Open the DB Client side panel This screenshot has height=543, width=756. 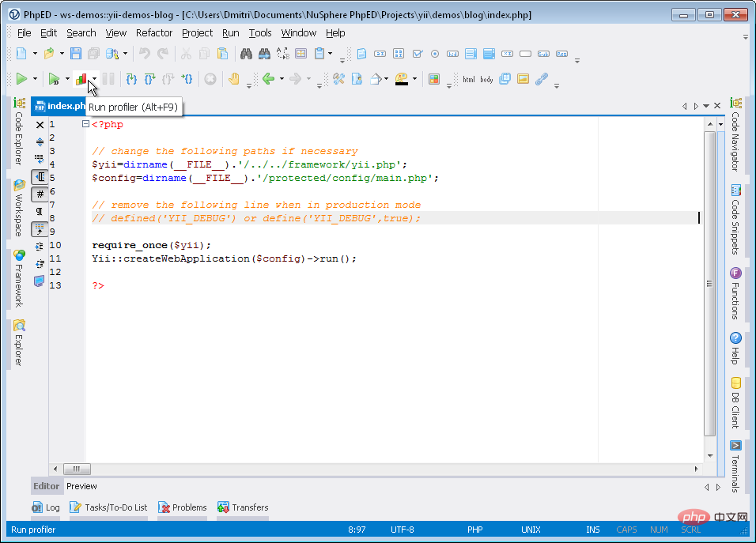(x=735, y=403)
